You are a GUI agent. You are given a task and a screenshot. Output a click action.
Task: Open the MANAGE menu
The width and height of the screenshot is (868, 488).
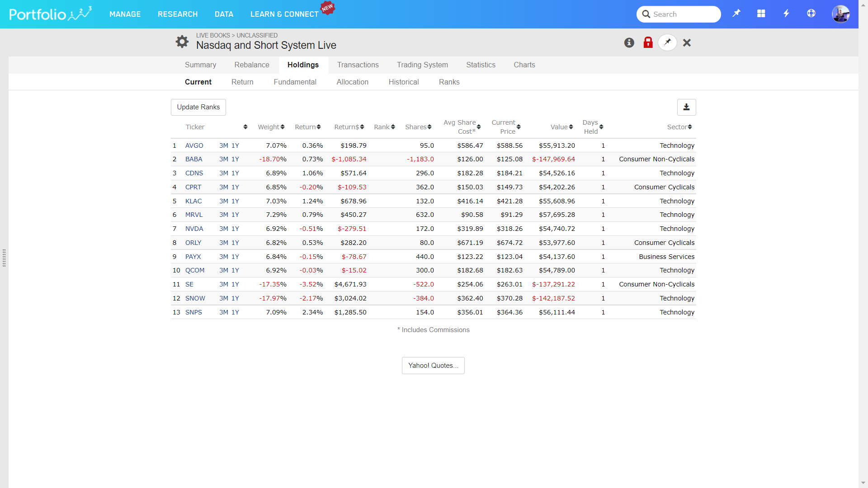125,14
